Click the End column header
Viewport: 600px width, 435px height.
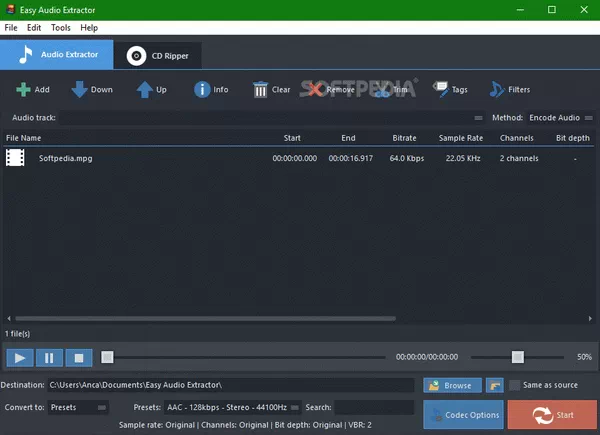[348, 138]
